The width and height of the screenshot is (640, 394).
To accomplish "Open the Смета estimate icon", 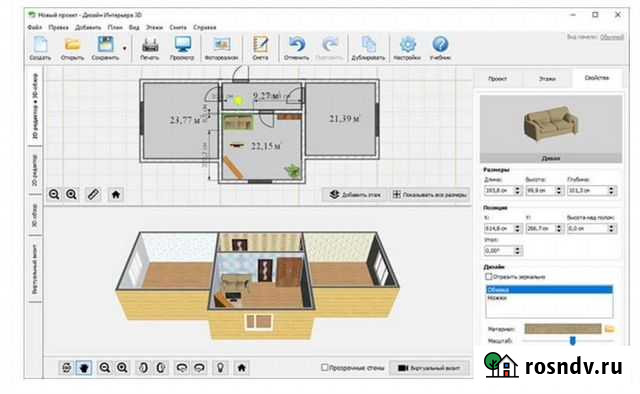I will point(260,44).
